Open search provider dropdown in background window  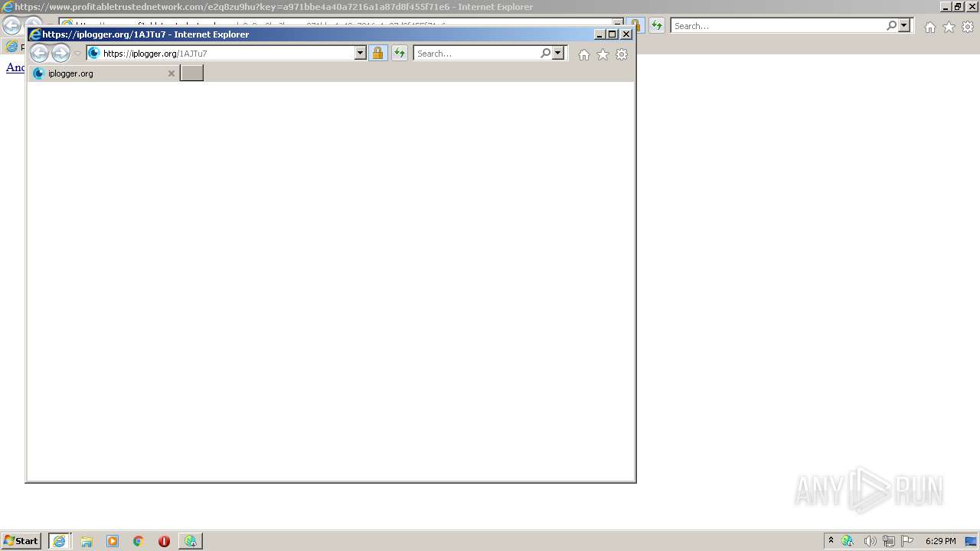click(x=904, y=26)
